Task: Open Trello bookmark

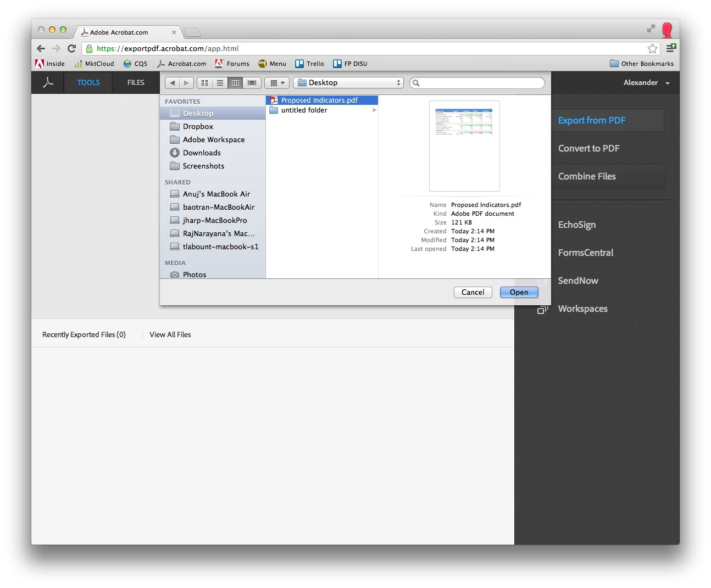Action: click(310, 64)
